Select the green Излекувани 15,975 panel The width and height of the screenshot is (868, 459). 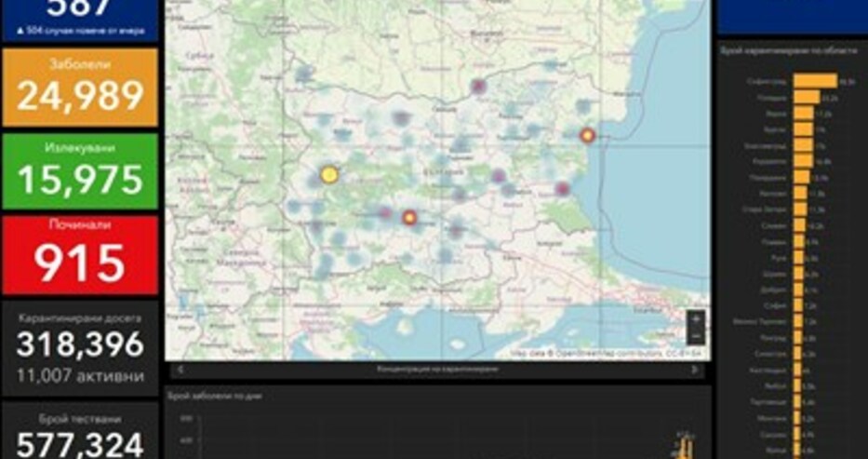pos(80,171)
